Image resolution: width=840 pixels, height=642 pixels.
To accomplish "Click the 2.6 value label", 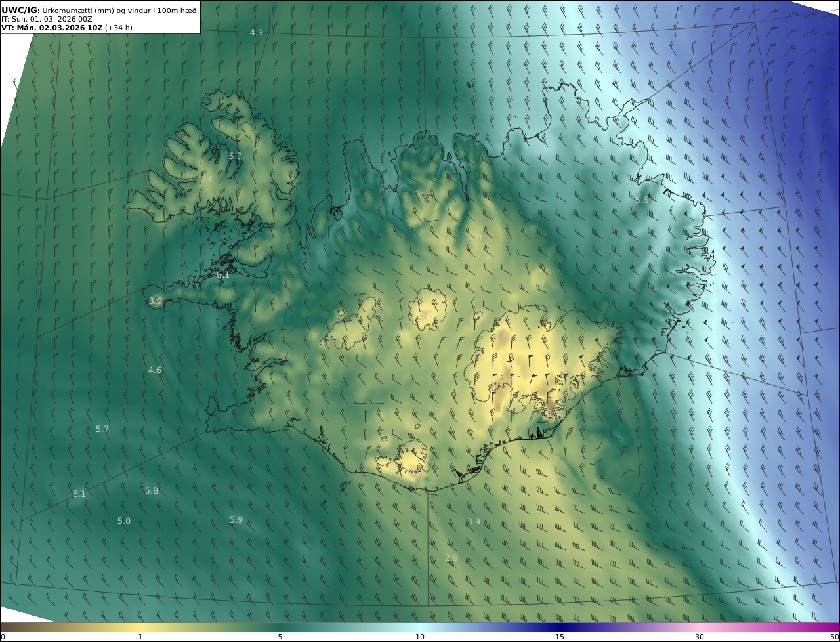I will (x=207, y=179).
